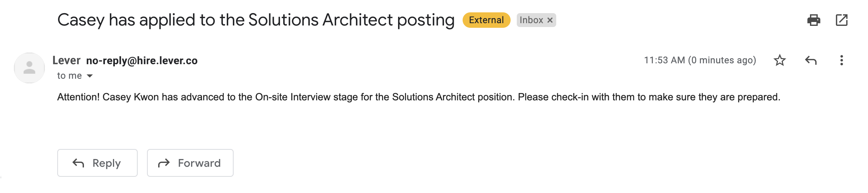The image size is (868, 193).
Task: Click the forward arrow icon inside Forward button
Action: pos(164,163)
